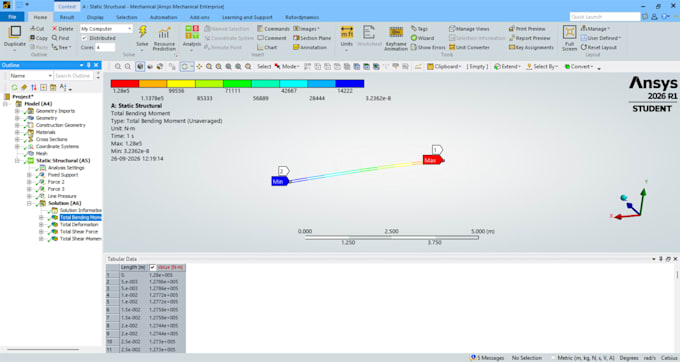Click Show Errors
The width and height of the screenshot is (680, 362).
pyautogui.click(x=428, y=47)
